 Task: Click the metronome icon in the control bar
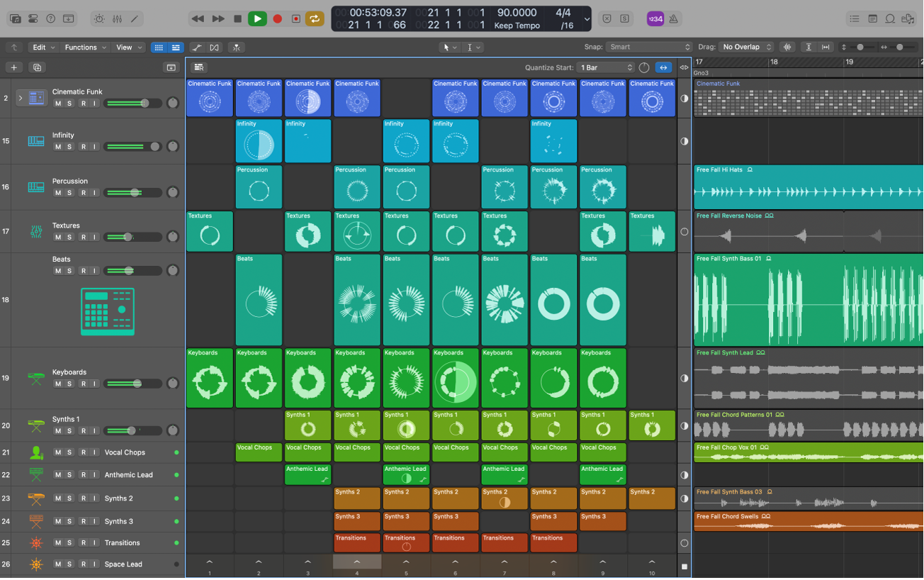tap(673, 19)
